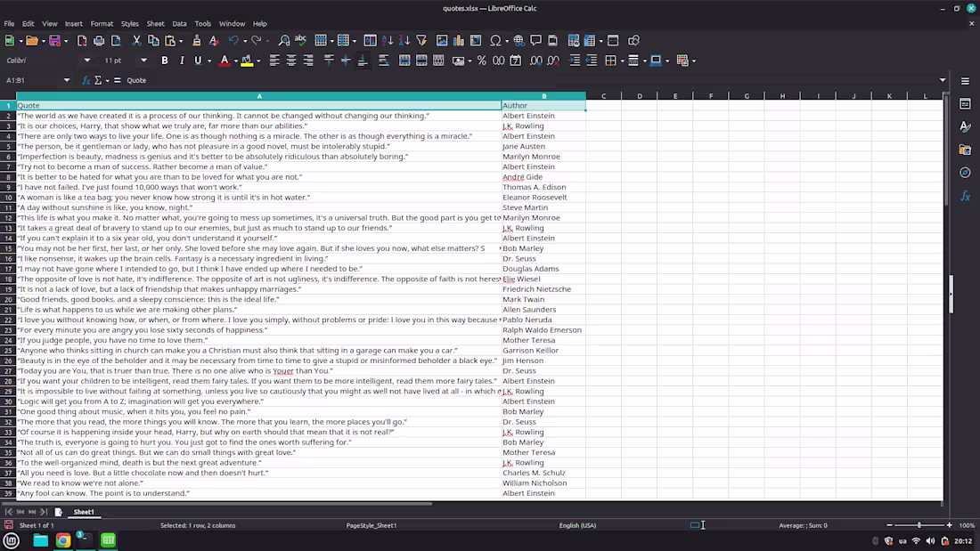Cut selection with scissors icon
The image size is (980, 551).
[136, 41]
